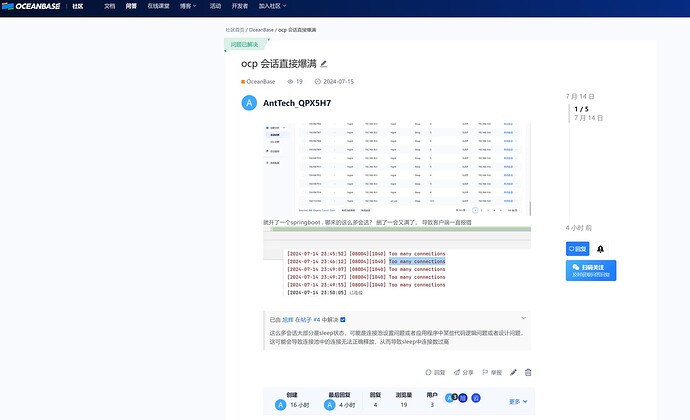Click the bell notification icon

tap(600, 249)
